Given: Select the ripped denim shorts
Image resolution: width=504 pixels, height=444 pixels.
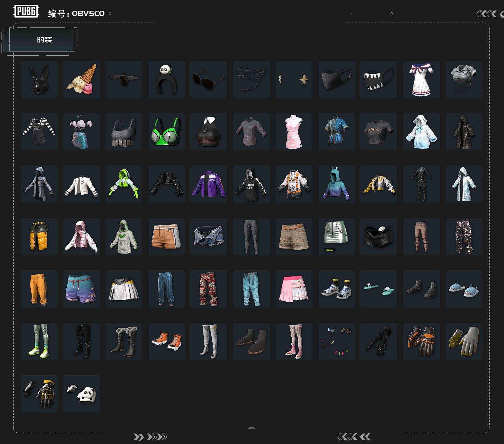Looking at the screenshot, I should (x=209, y=237).
